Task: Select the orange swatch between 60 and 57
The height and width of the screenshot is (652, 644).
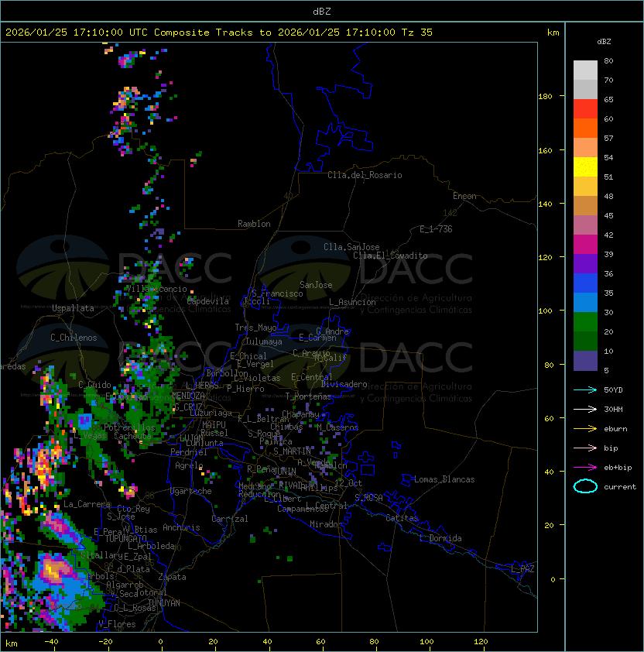Action: 585,129
